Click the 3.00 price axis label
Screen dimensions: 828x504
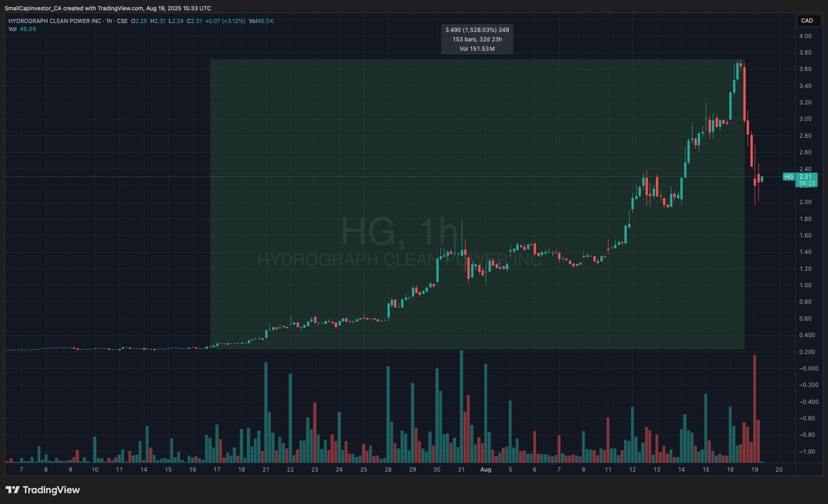[805, 119]
